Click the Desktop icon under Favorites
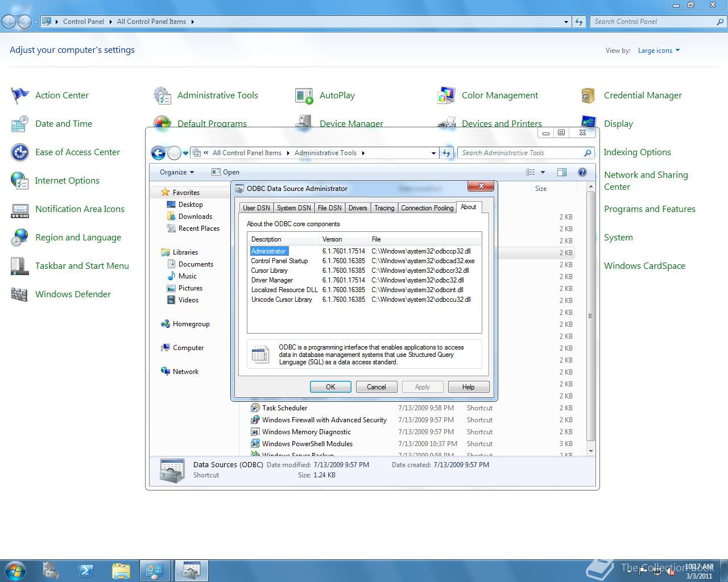728x582 pixels. 171,205
